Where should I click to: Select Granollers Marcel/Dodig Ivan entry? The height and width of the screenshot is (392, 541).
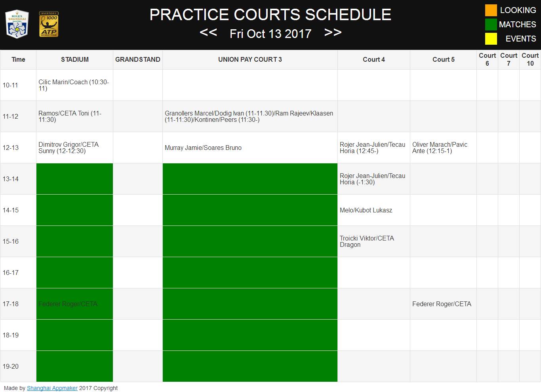[x=249, y=116]
